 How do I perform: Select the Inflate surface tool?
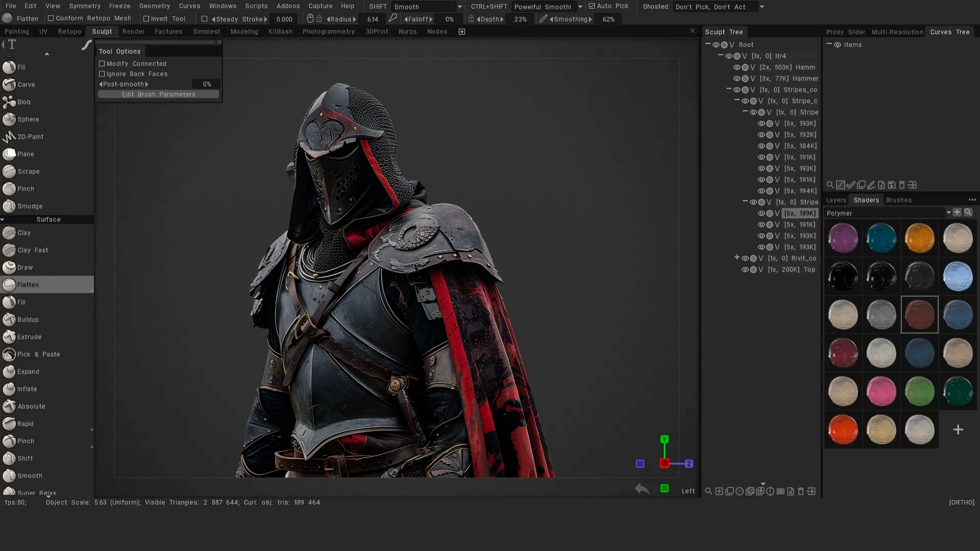(x=27, y=389)
